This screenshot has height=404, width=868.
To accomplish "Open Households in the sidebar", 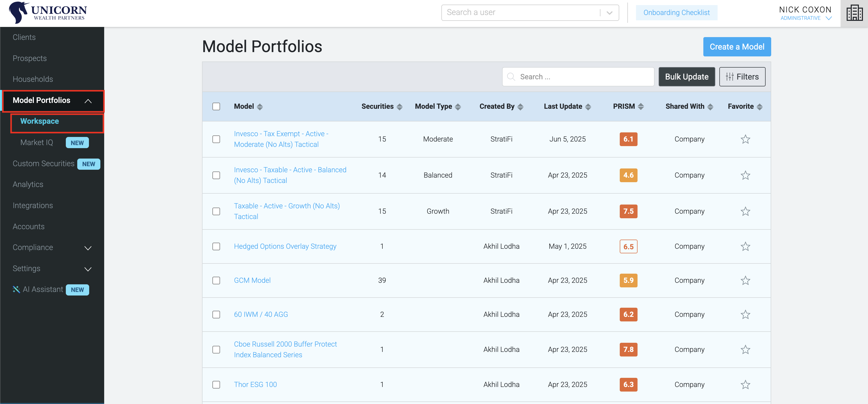I will (33, 79).
